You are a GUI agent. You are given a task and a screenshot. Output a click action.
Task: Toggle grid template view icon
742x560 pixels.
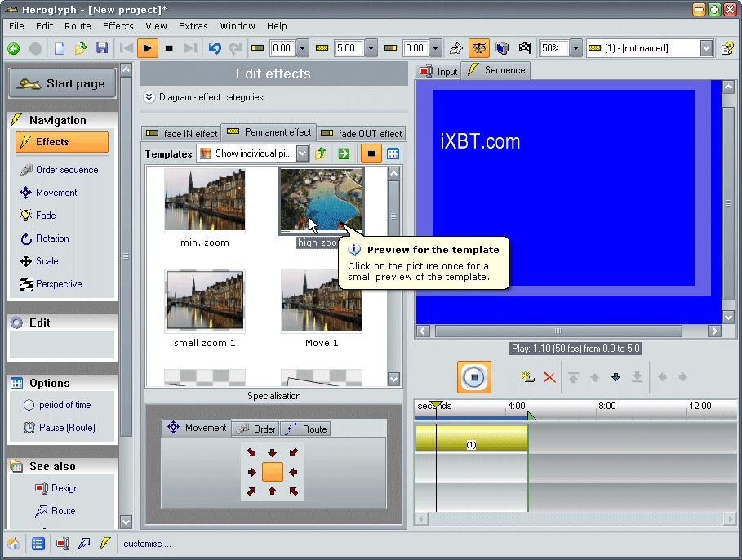pos(393,153)
